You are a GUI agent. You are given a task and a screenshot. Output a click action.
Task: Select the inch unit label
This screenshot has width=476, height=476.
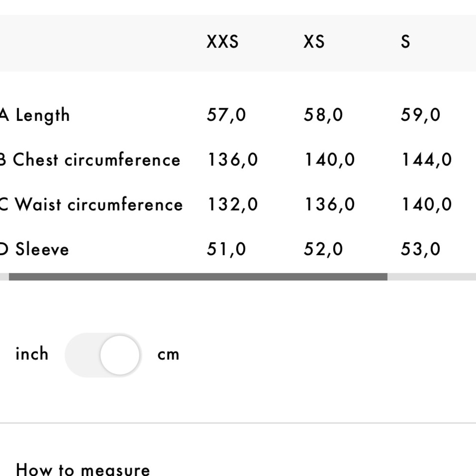click(32, 354)
